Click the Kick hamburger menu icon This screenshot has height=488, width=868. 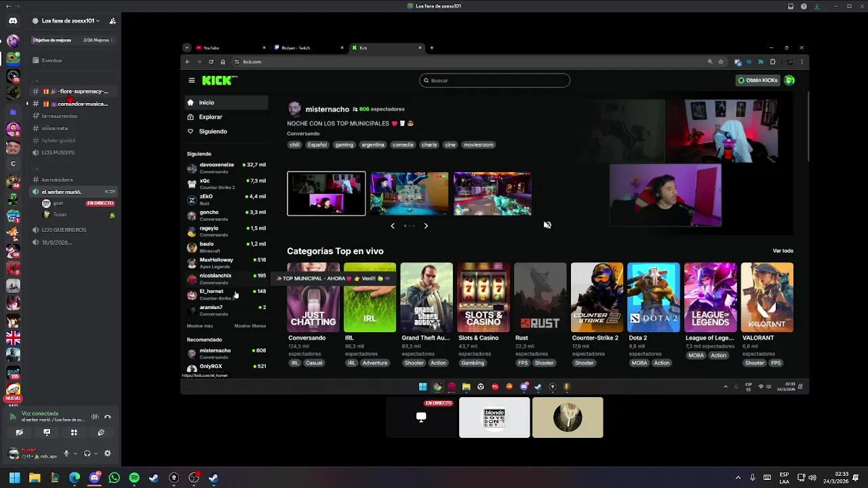tap(191, 80)
